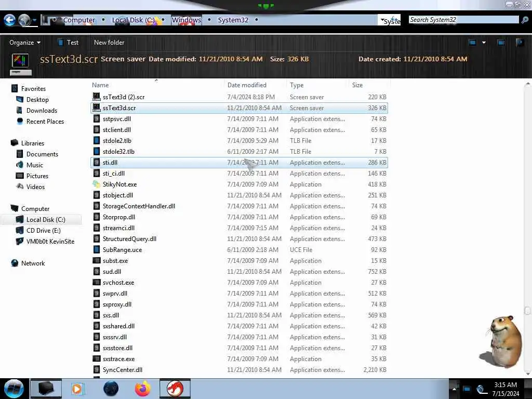
Task: Open the view options dropdown arrow
Action: coord(484,43)
